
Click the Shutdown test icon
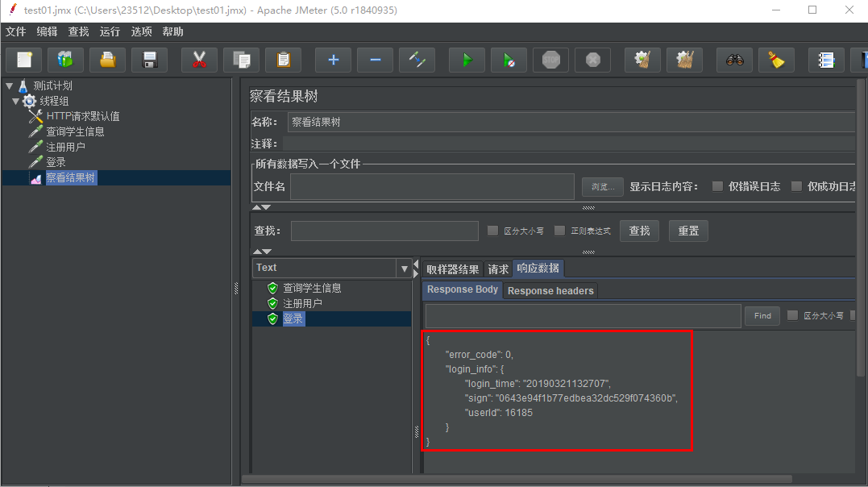point(593,60)
